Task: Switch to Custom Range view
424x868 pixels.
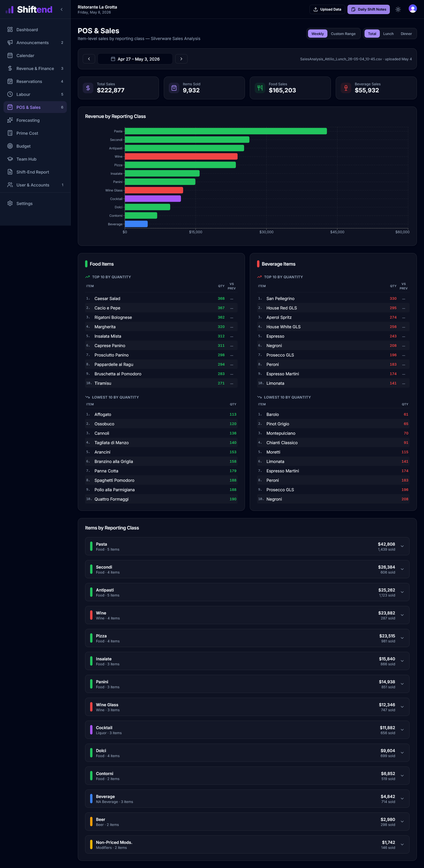Action: pos(343,34)
